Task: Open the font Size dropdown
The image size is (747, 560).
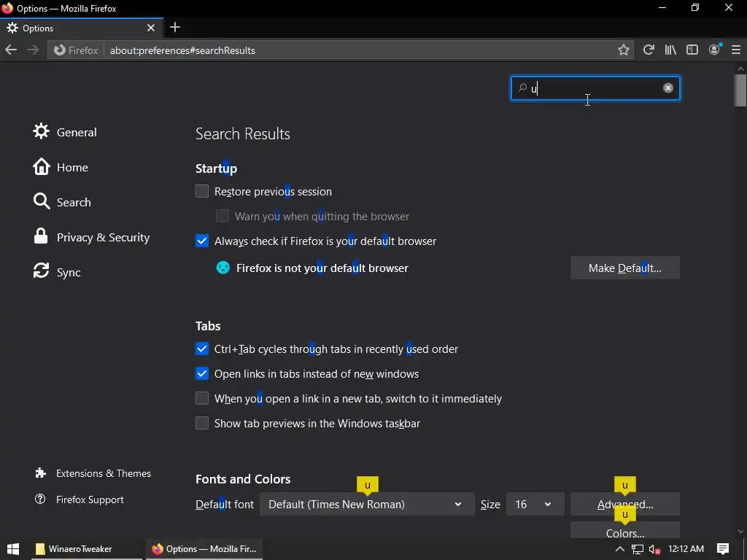Action: (x=535, y=505)
